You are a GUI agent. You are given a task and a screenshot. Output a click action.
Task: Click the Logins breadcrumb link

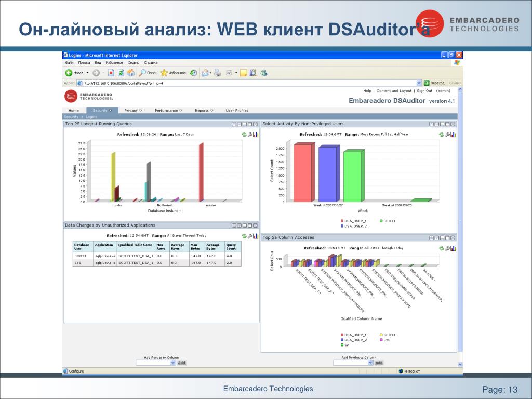[91, 117]
